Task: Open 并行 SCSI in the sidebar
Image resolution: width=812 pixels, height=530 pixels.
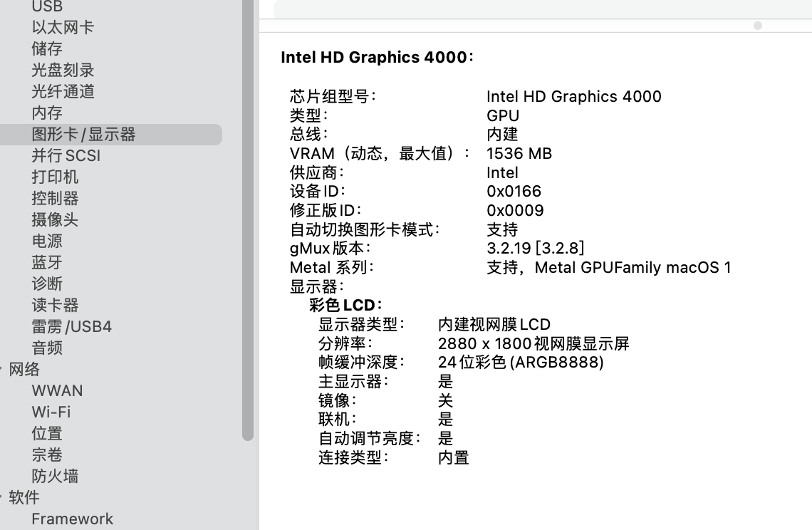Action: 66,155
